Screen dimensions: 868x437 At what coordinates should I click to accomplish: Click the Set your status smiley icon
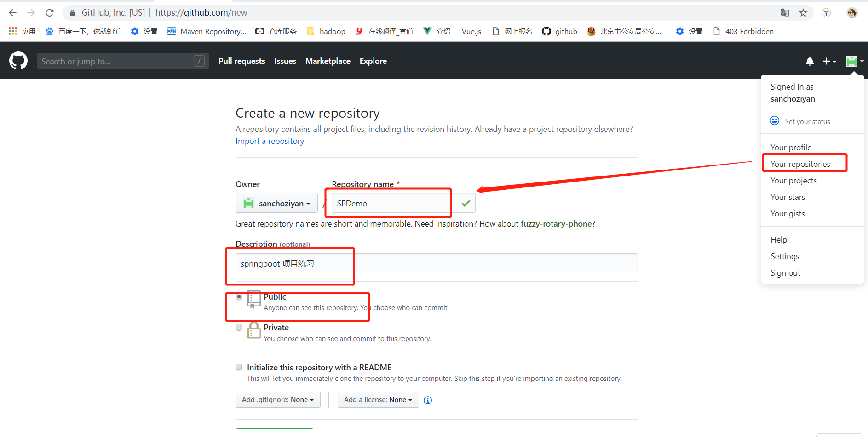[775, 120]
